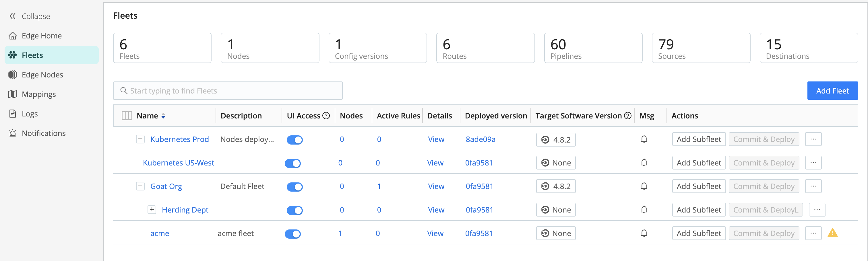Viewport: 868px width, 261px height.
Task: Open Goat Org target version 4.8.2 selector
Action: pyautogui.click(x=555, y=186)
